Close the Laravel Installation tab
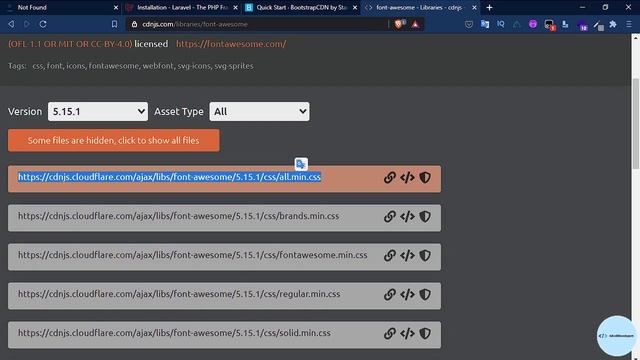Screen dimensions: 640x360 tap(236, 7)
